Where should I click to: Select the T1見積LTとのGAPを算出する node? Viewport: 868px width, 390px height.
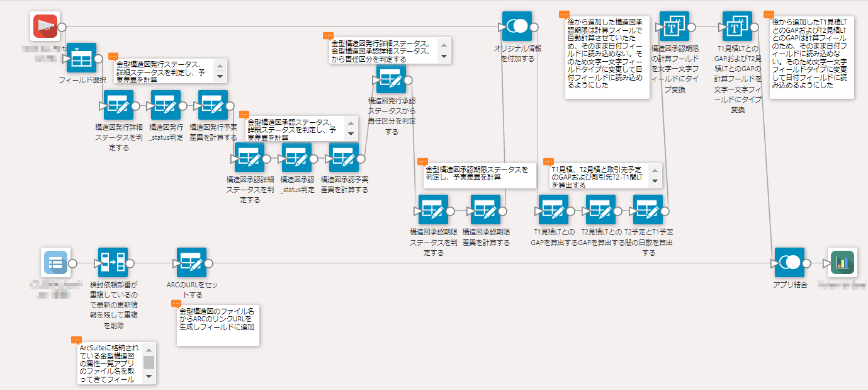click(x=553, y=210)
